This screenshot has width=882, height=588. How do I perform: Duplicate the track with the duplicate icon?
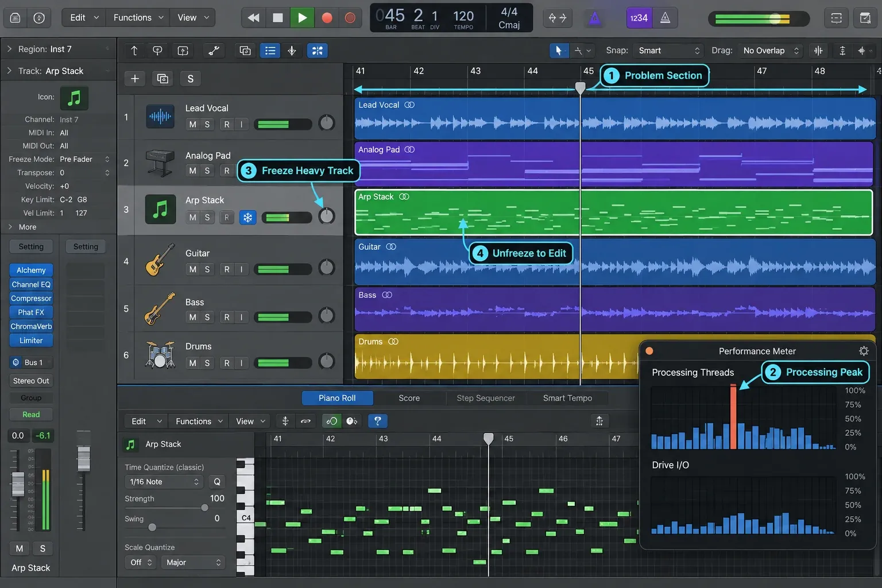click(163, 79)
